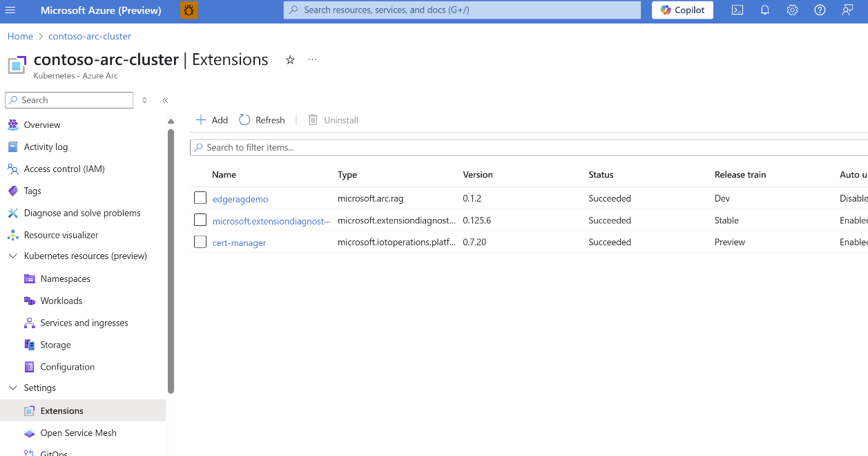Open Workloads under Kubernetes resources
The width and height of the screenshot is (868, 456).
(61, 301)
